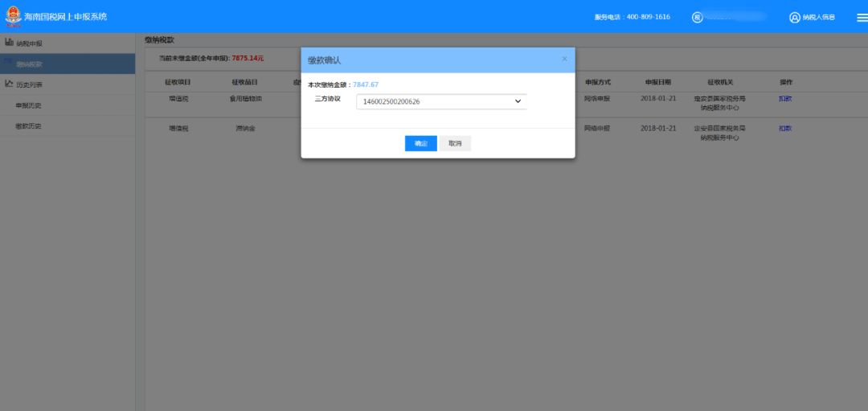Close the 缴款确认 dialog with the X
Image resolution: width=868 pixels, height=411 pixels.
[x=565, y=59]
